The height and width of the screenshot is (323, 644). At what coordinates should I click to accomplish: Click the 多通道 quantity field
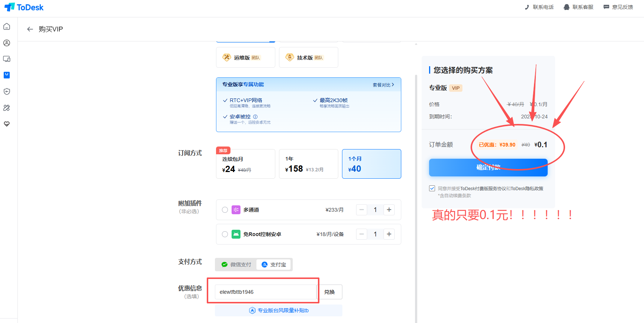pos(375,210)
